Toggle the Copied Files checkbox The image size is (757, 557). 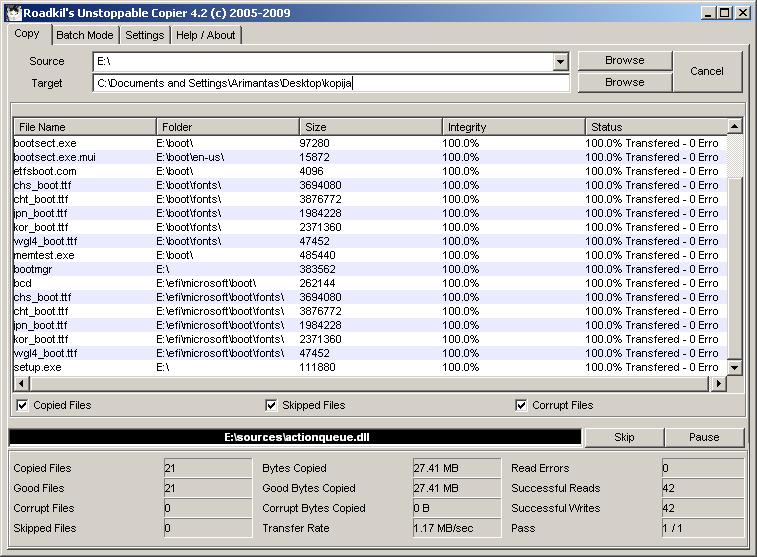pyautogui.click(x=21, y=405)
